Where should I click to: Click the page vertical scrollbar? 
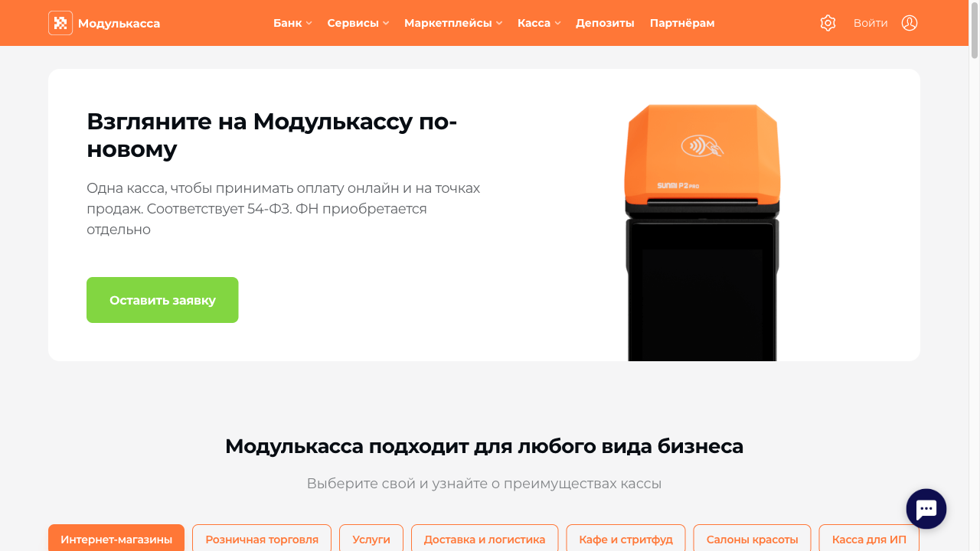point(975,275)
